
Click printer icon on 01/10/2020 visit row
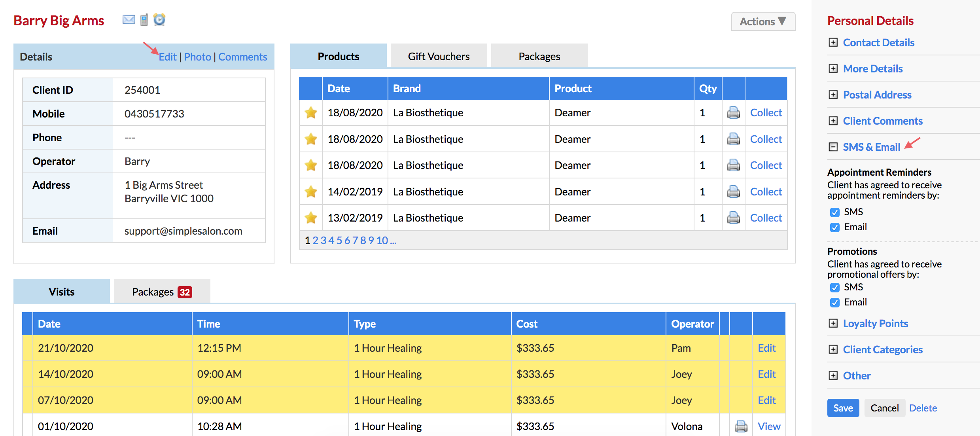(x=741, y=426)
